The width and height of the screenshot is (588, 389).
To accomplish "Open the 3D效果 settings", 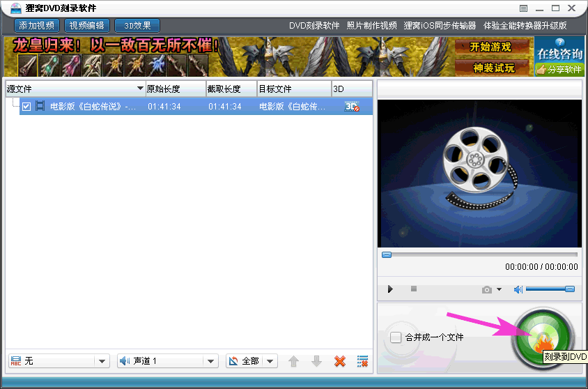I will click(137, 26).
